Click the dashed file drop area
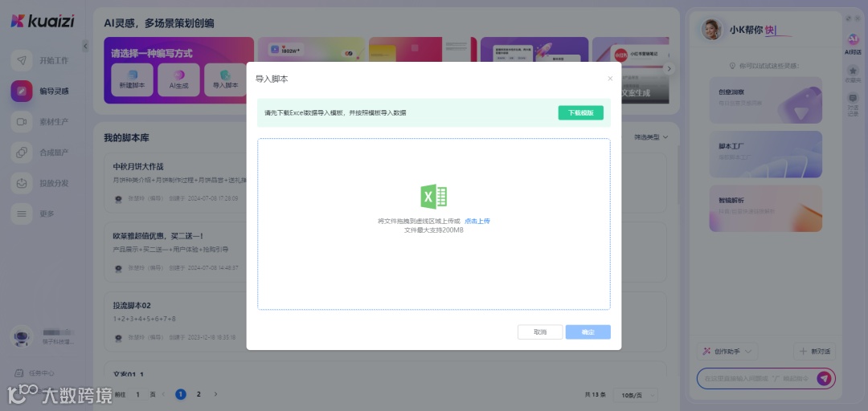The height and width of the screenshot is (411, 868). 434,224
